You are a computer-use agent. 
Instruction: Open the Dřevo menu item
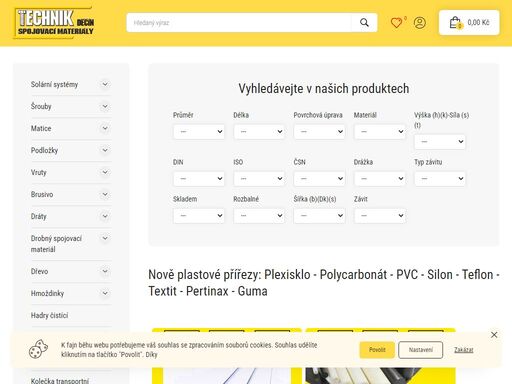[39, 271]
